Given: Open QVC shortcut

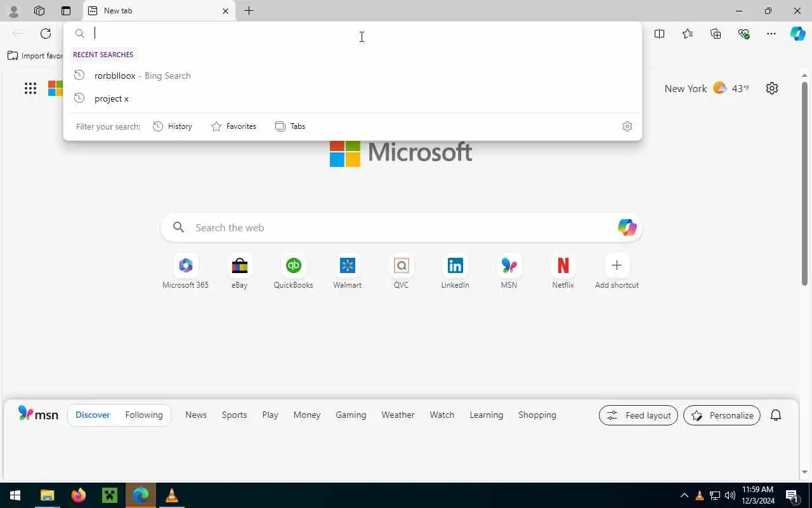Looking at the screenshot, I should [401, 272].
